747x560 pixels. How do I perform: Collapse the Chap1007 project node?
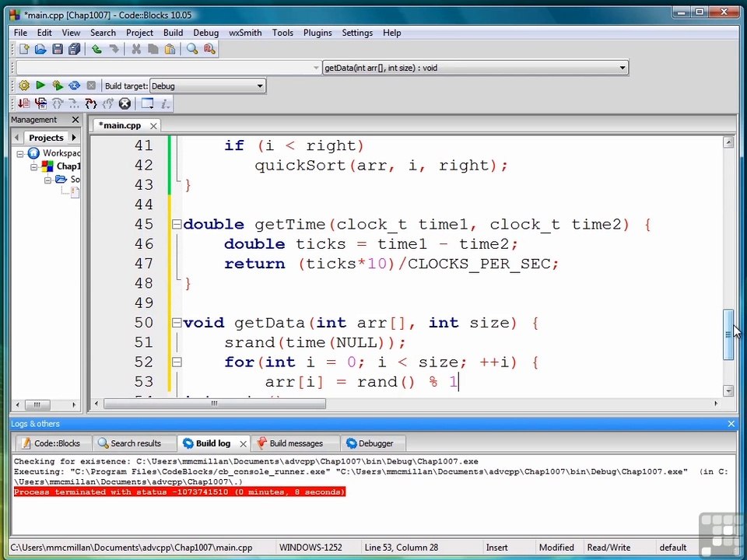[33, 166]
